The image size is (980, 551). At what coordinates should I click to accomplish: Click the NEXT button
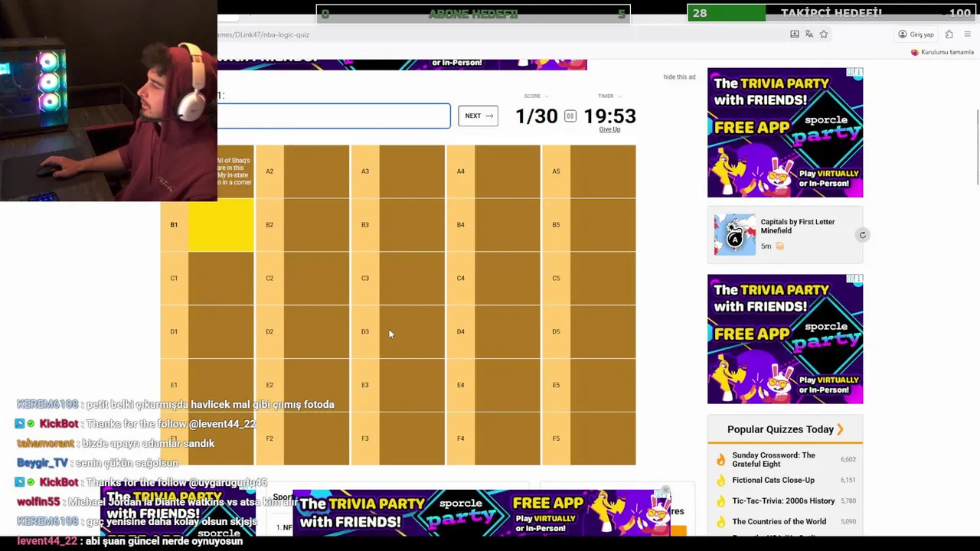coord(478,116)
